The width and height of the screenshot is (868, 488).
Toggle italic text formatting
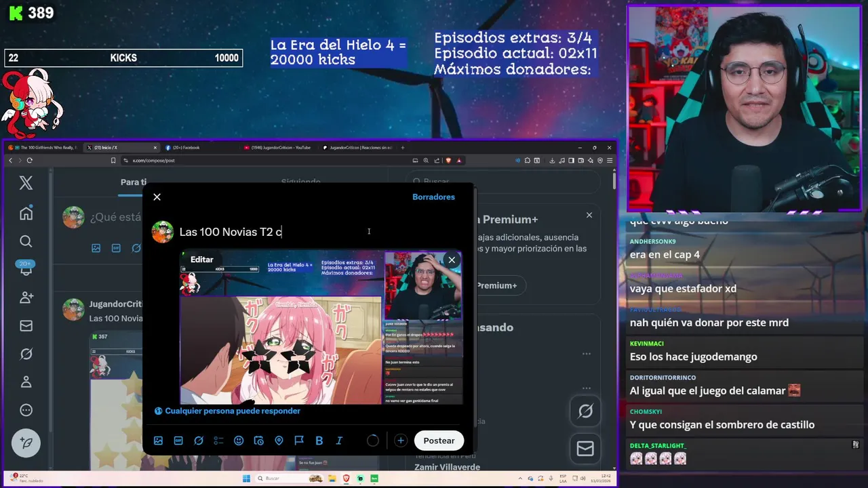(339, 441)
